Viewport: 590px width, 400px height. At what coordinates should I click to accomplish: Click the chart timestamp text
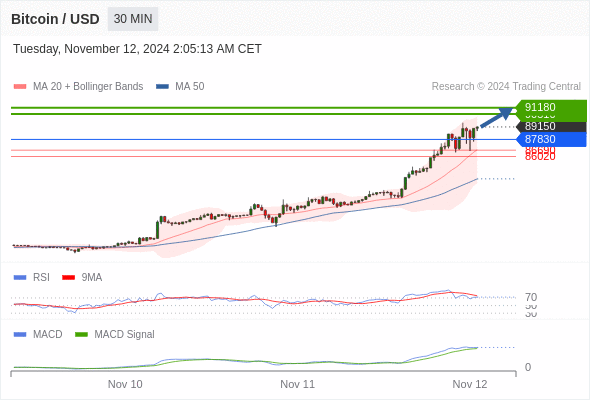pos(137,49)
